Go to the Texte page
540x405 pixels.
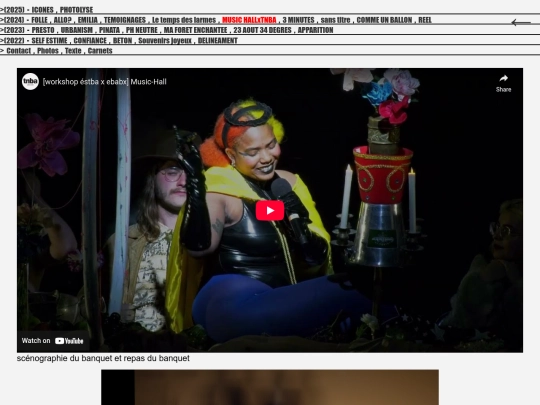click(73, 51)
